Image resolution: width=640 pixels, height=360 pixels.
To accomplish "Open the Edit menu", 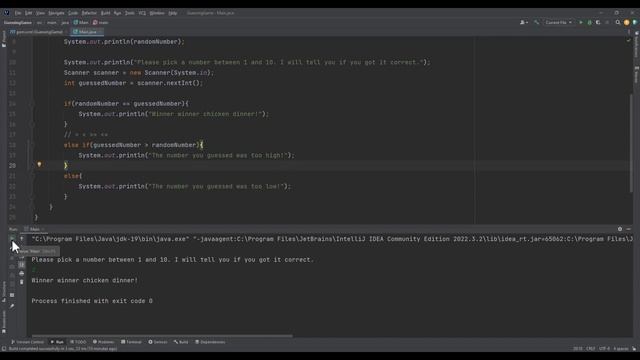I will [29, 13].
